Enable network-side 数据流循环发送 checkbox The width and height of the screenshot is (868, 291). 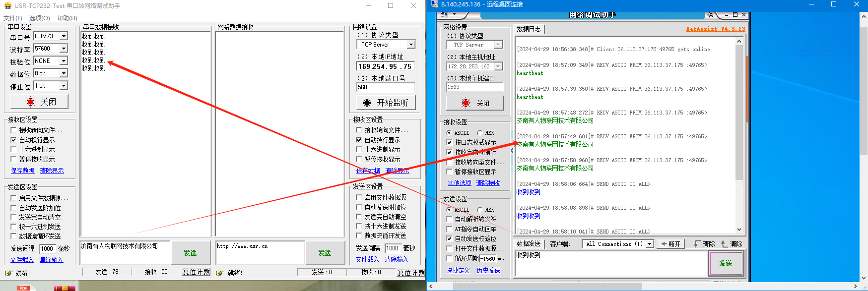coord(359,235)
